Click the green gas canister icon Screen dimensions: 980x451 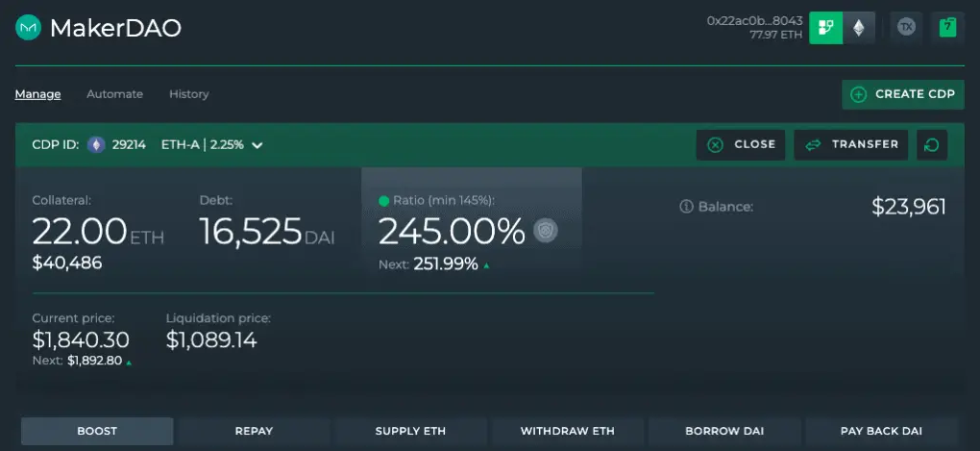[x=948, y=28]
